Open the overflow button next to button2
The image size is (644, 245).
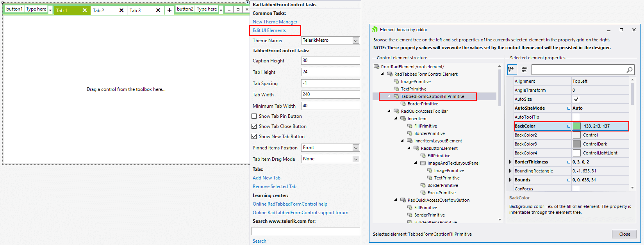pos(221,9)
